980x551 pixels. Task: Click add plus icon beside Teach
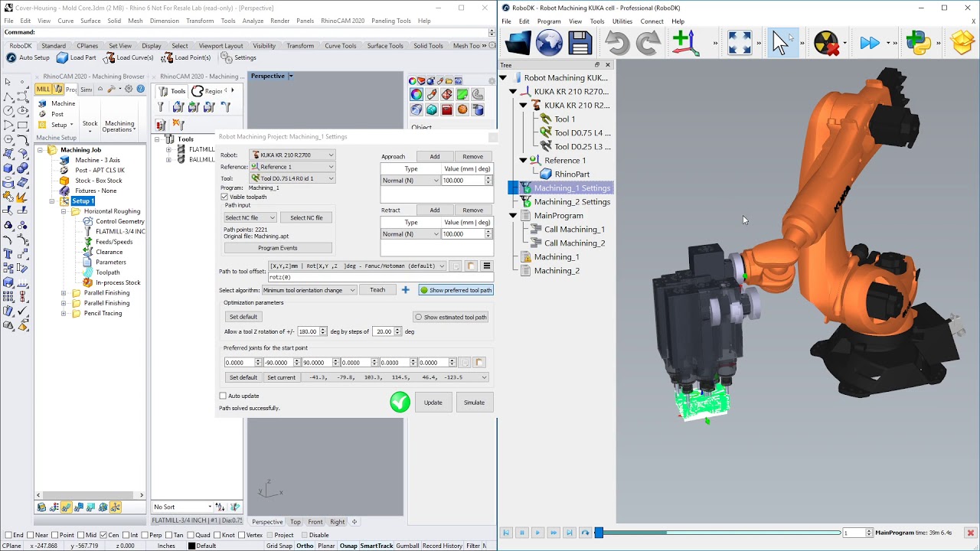coord(405,290)
